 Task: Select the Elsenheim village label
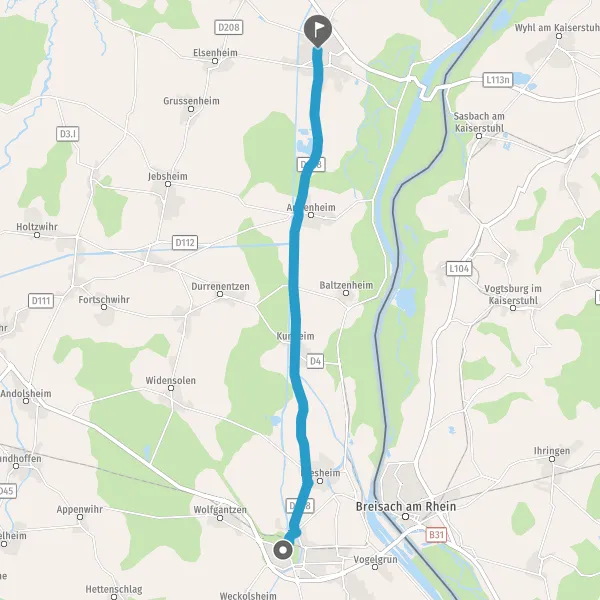pos(215,52)
